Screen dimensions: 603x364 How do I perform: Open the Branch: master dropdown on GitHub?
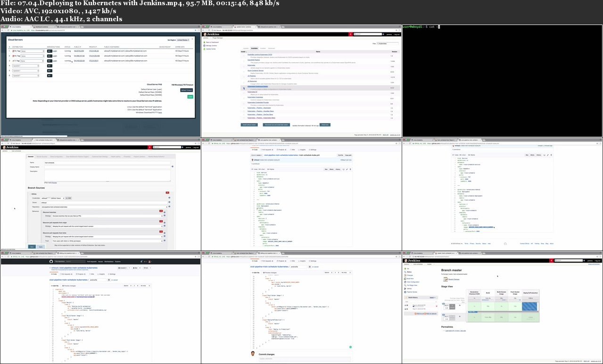(x=257, y=155)
